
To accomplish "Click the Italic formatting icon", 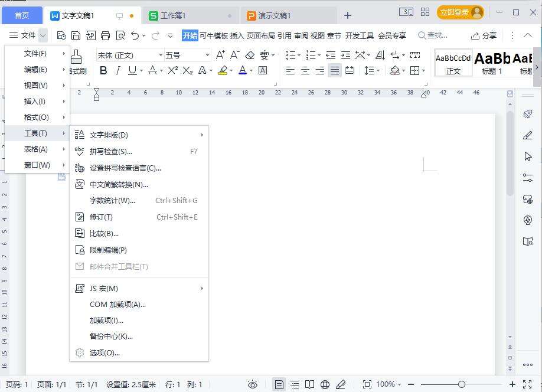I will [x=117, y=71].
